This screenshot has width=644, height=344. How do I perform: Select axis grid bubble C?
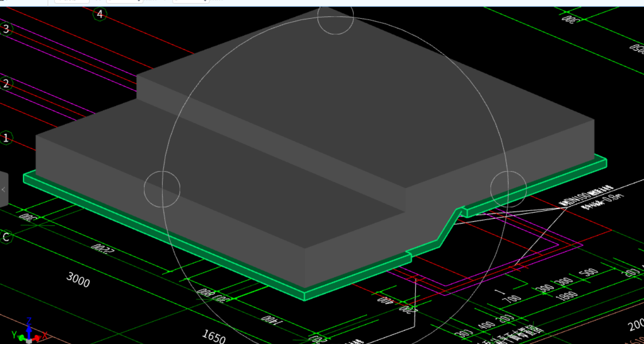6,237
